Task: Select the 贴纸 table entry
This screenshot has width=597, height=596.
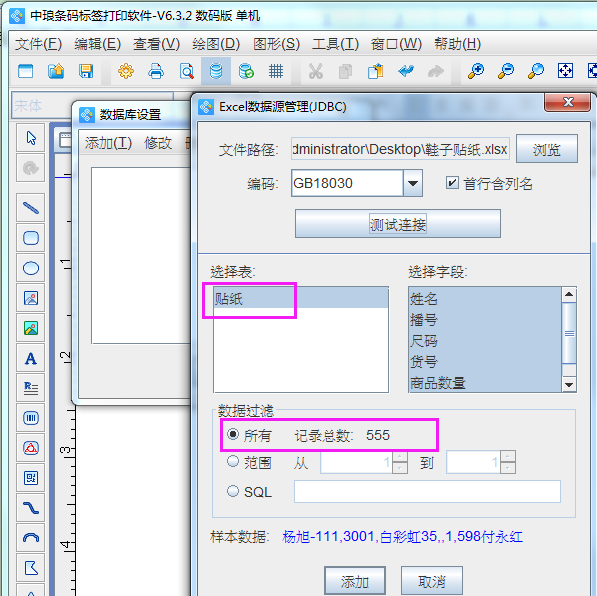Action: (x=301, y=298)
